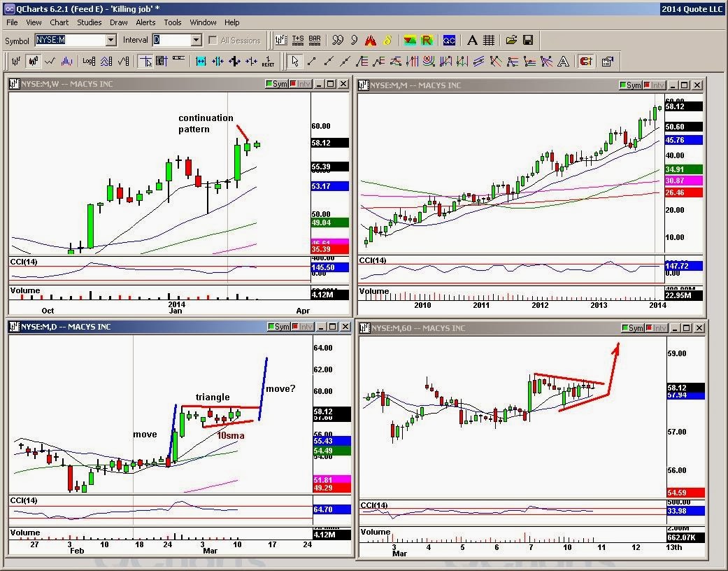Toggle the crosshair cursor tool
728x571 pixels.
(145, 61)
